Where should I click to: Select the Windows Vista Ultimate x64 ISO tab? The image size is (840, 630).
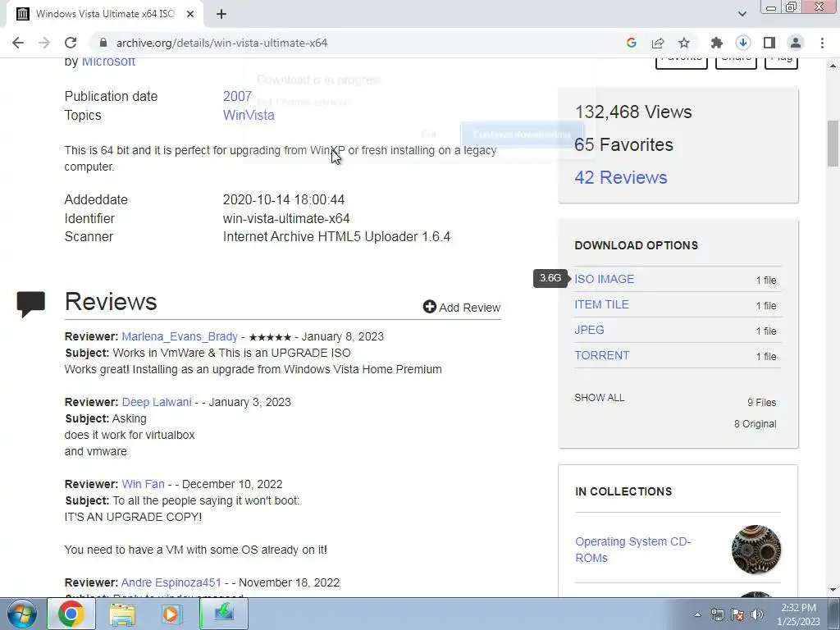pyautogui.click(x=105, y=14)
